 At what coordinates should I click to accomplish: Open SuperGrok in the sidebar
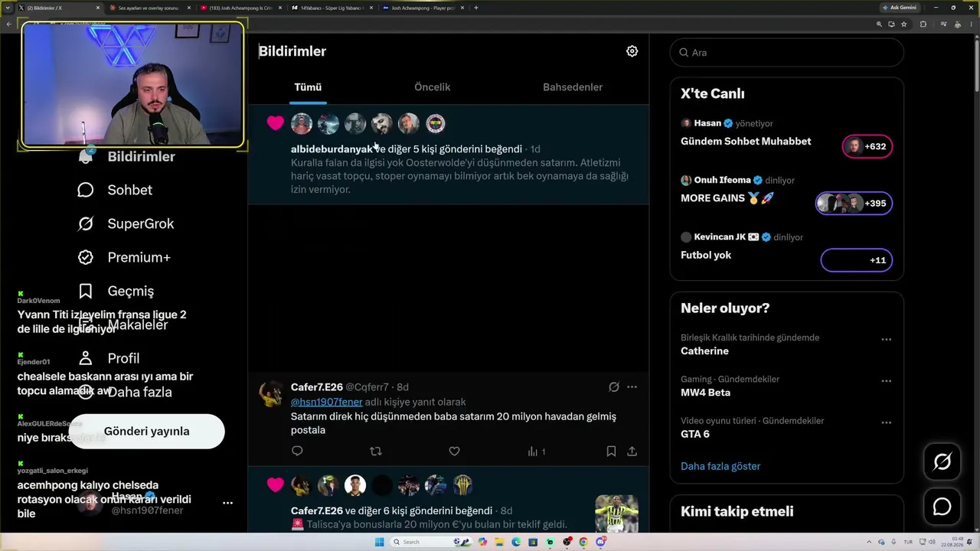pyautogui.click(x=126, y=223)
